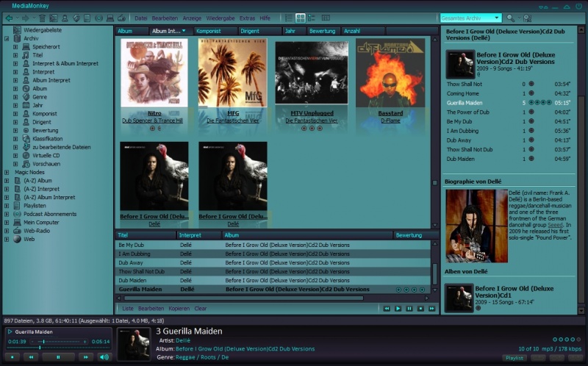Open the Hilfe menu
Viewport: 588px width, 366px height.
(265, 18)
